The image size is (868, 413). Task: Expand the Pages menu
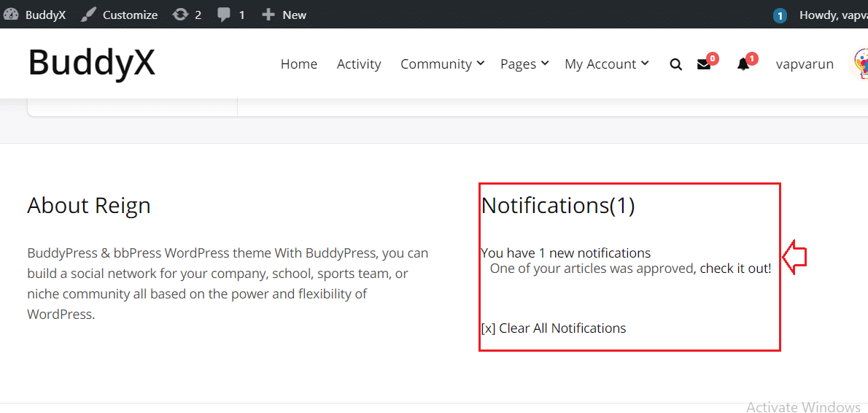524,64
